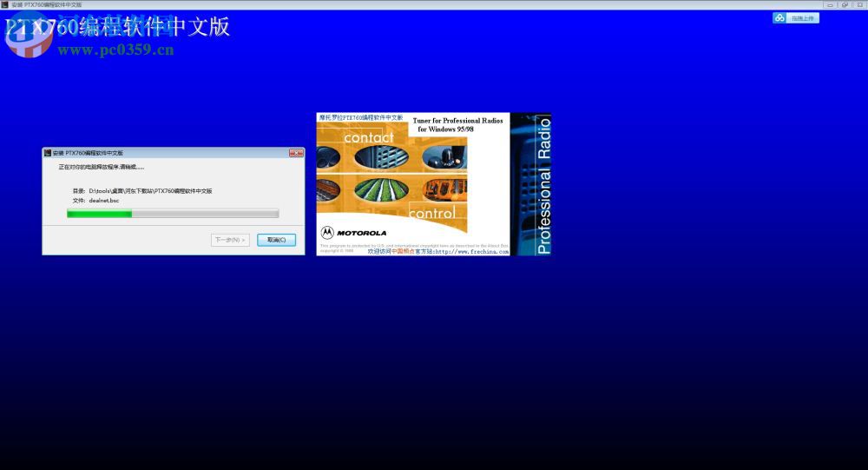868x470 pixels.
Task: Click the Motorola logo on the splash image
Action: coord(354,233)
